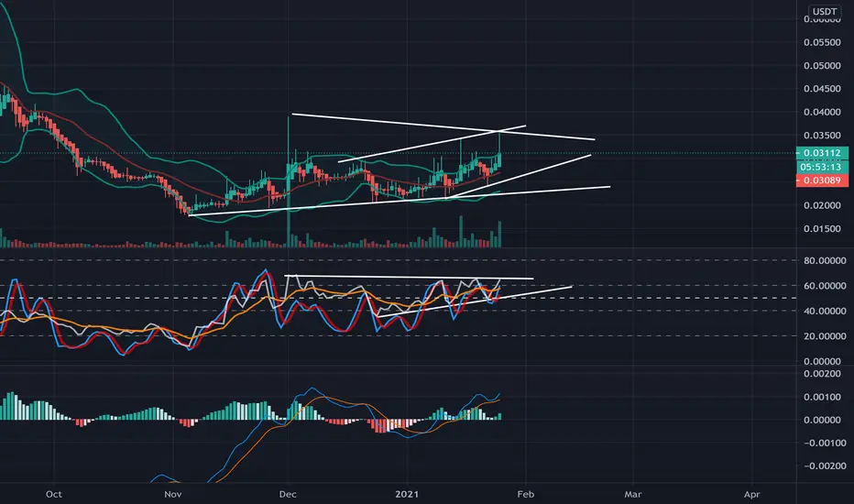Click the 0.02000 price axis label

(x=822, y=206)
